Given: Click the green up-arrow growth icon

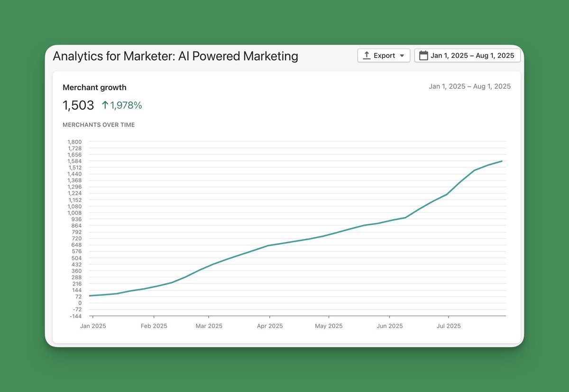Looking at the screenshot, I should coord(105,105).
